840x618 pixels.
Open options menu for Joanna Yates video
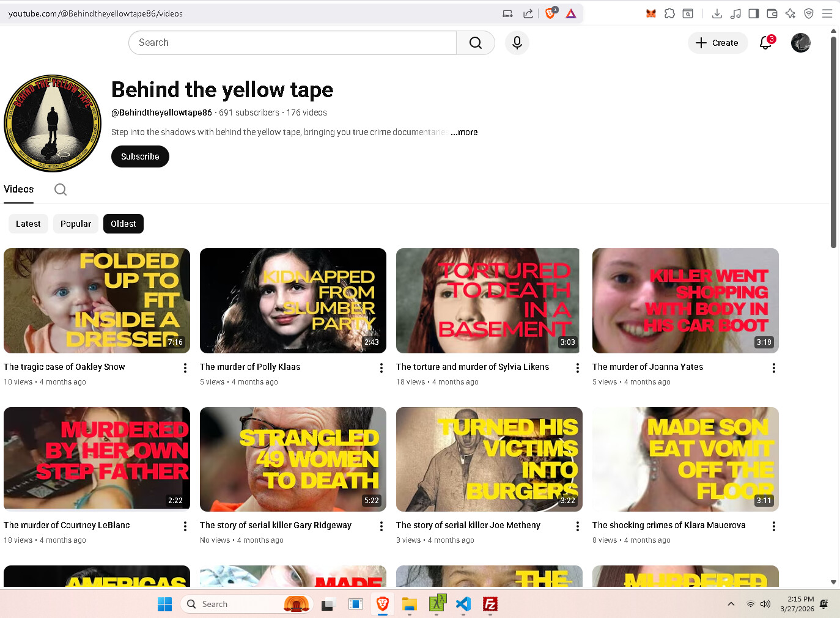[x=774, y=368]
